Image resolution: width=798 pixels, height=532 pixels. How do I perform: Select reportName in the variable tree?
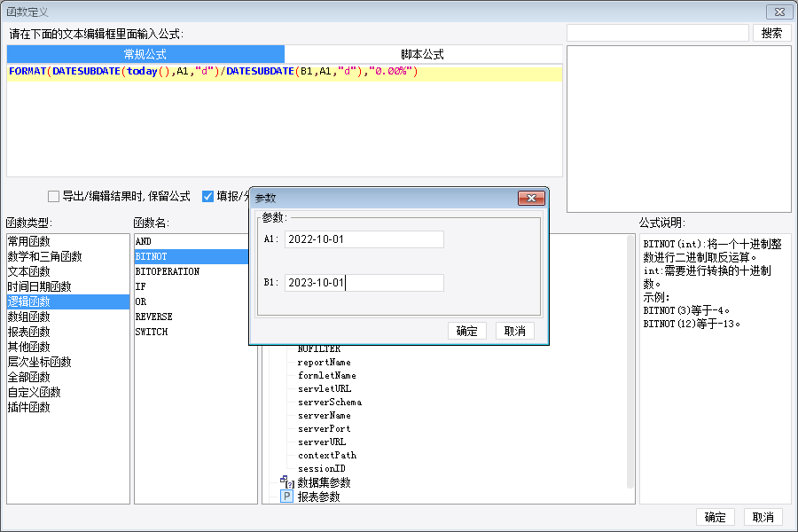(x=325, y=363)
